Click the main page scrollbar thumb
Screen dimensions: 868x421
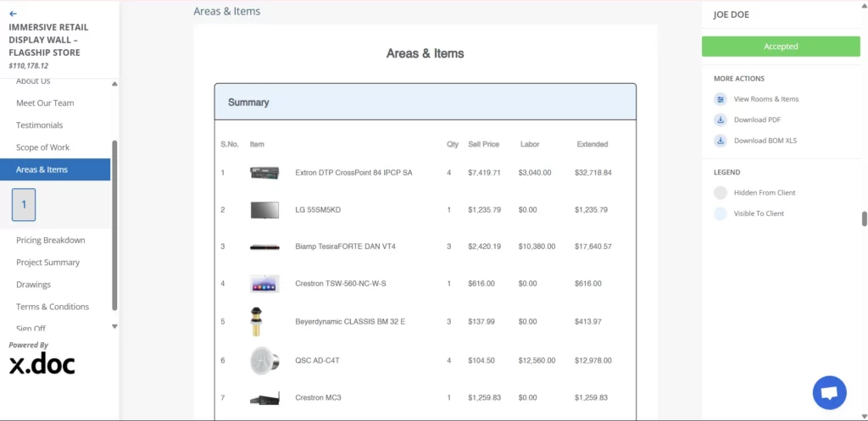point(864,219)
